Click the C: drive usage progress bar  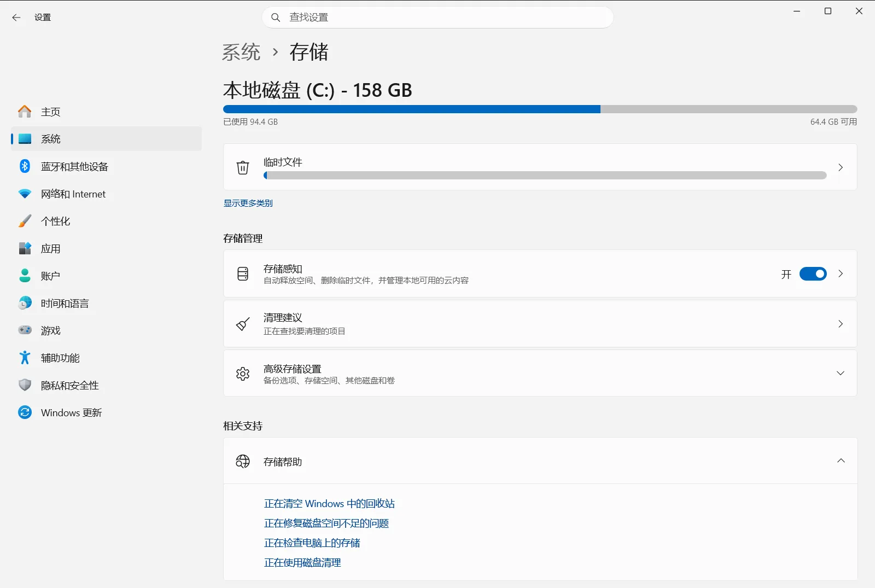(540, 109)
